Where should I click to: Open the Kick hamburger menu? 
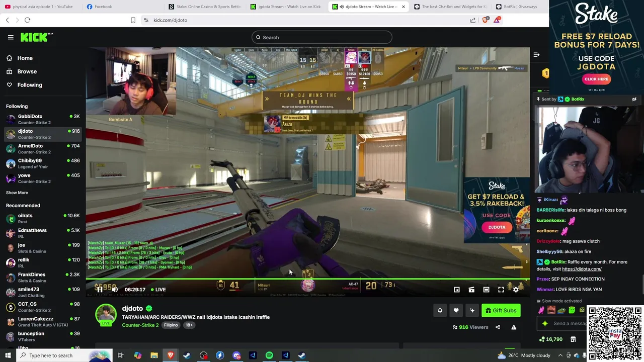coord(11,37)
